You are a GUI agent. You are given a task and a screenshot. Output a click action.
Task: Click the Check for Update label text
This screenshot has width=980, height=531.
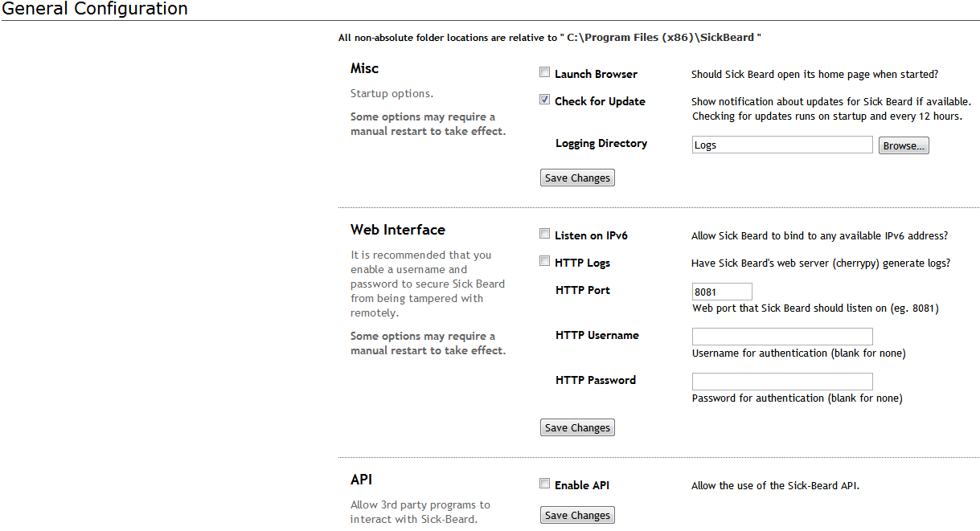tap(600, 101)
